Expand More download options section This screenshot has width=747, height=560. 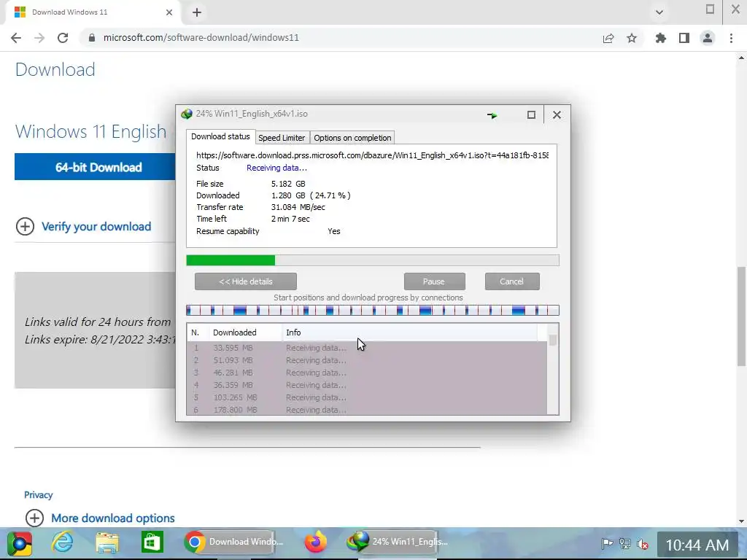tap(100, 518)
